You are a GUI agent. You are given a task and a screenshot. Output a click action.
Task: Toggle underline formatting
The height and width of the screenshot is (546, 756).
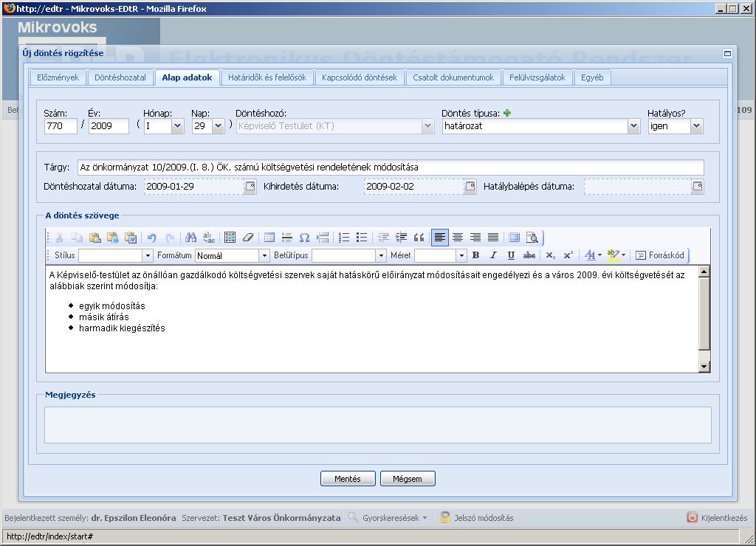pyautogui.click(x=511, y=255)
